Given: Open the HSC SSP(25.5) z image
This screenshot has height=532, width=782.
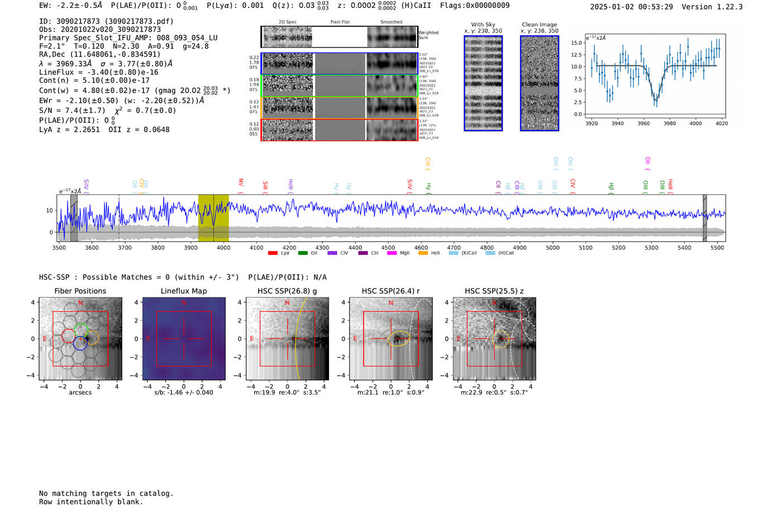Looking at the screenshot, I should point(494,339).
